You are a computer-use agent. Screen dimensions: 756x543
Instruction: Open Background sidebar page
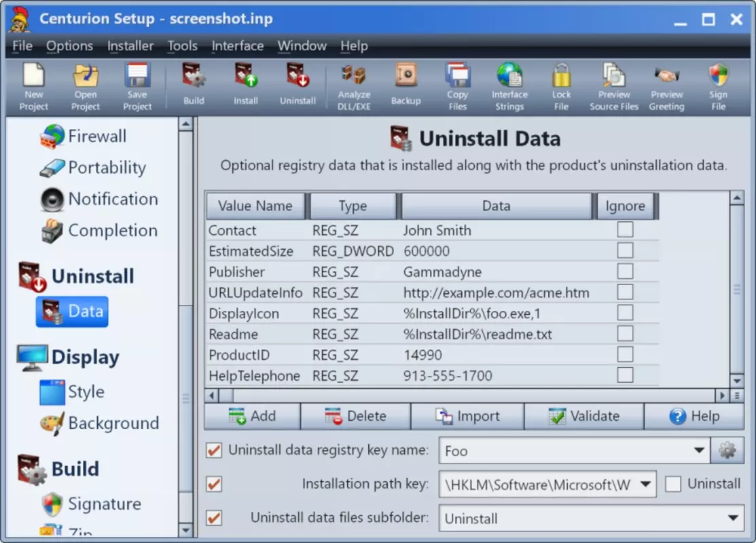pos(99,423)
